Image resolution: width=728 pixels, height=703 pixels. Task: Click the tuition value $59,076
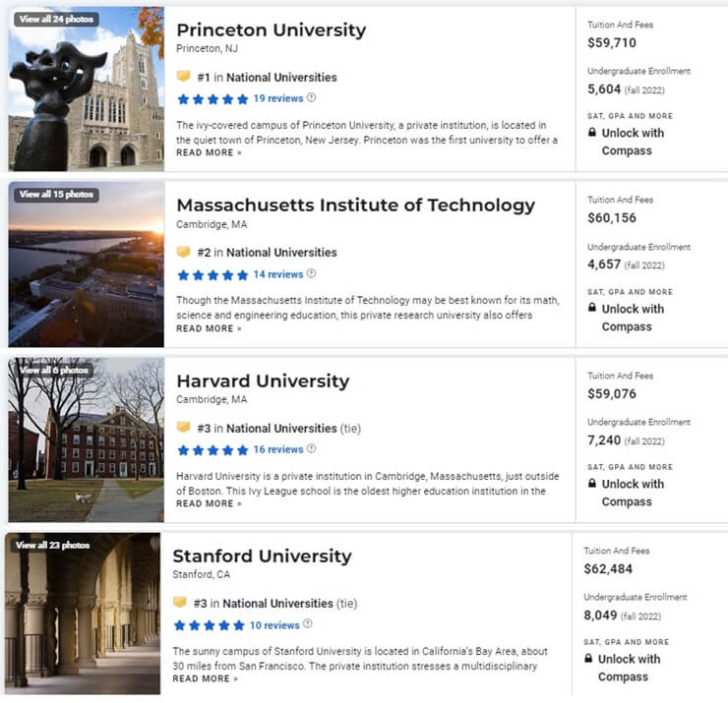click(612, 393)
